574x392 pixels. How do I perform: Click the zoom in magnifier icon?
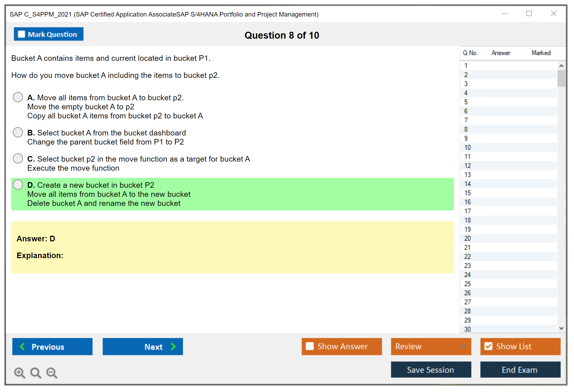pos(19,373)
